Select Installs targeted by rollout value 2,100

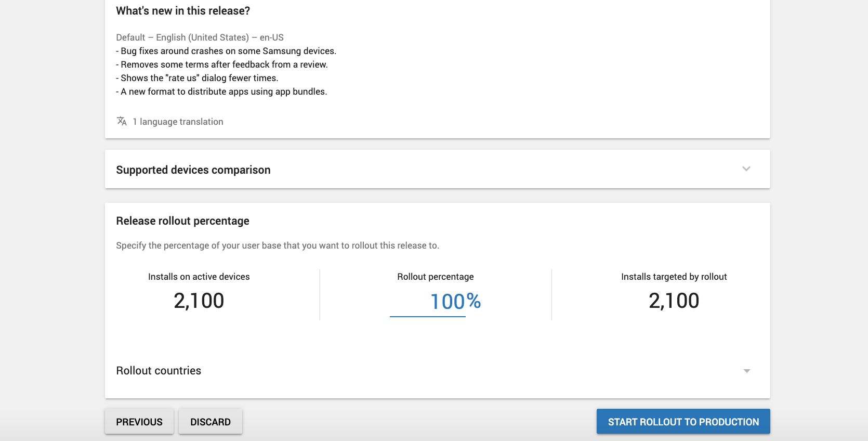tap(674, 301)
